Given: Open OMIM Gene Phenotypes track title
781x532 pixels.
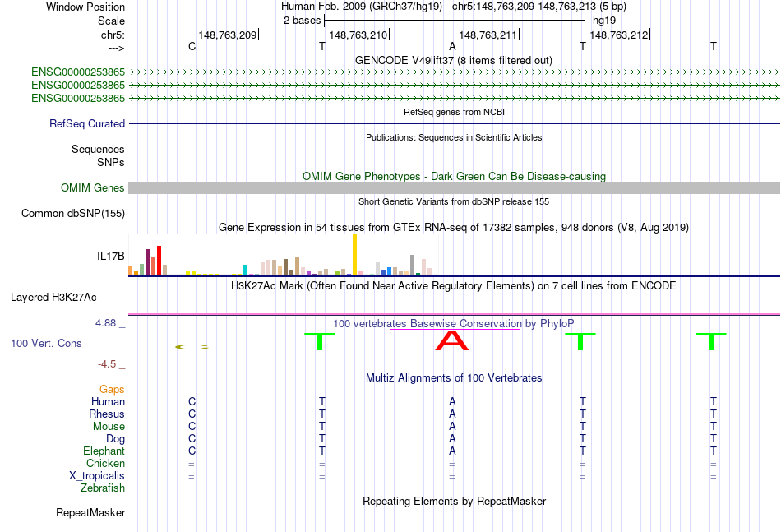Looking at the screenshot, I should pyautogui.click(x=454, y=176).
